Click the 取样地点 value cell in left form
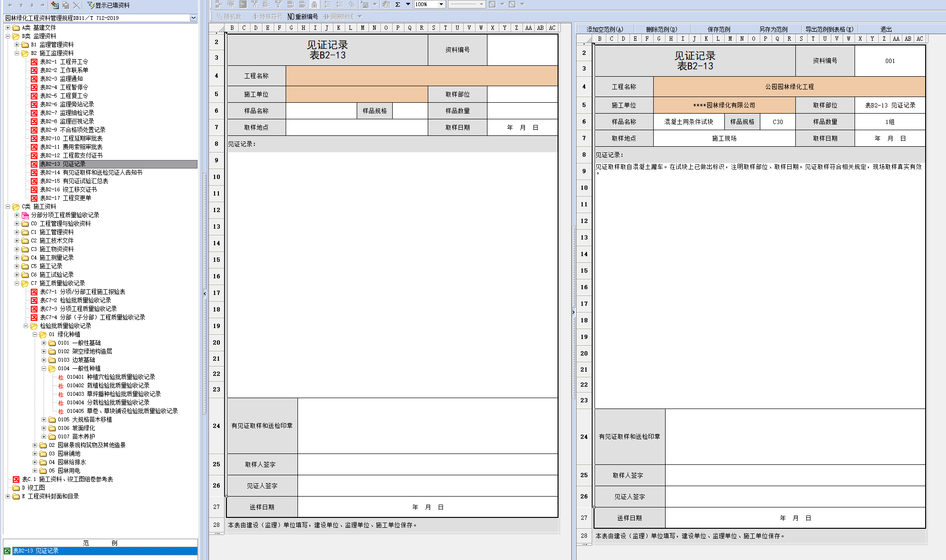 tap(357, 127)
